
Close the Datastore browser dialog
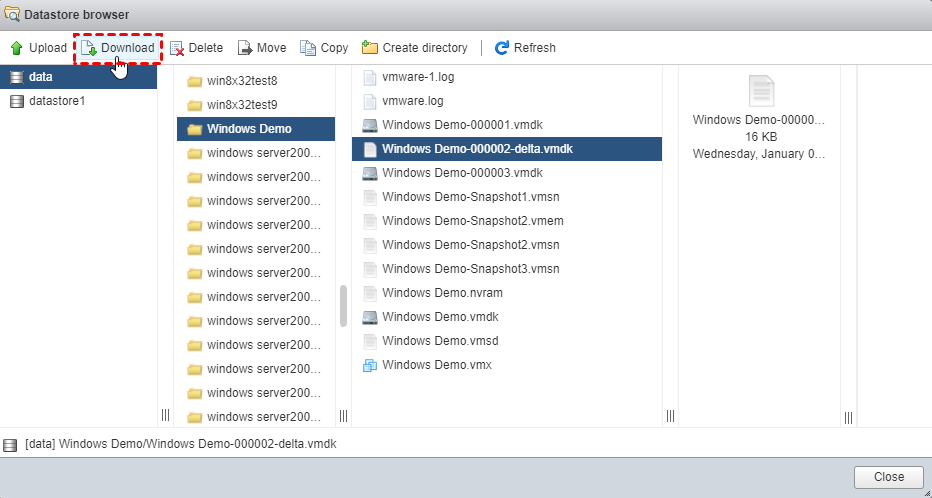click(x=888, y=477)
